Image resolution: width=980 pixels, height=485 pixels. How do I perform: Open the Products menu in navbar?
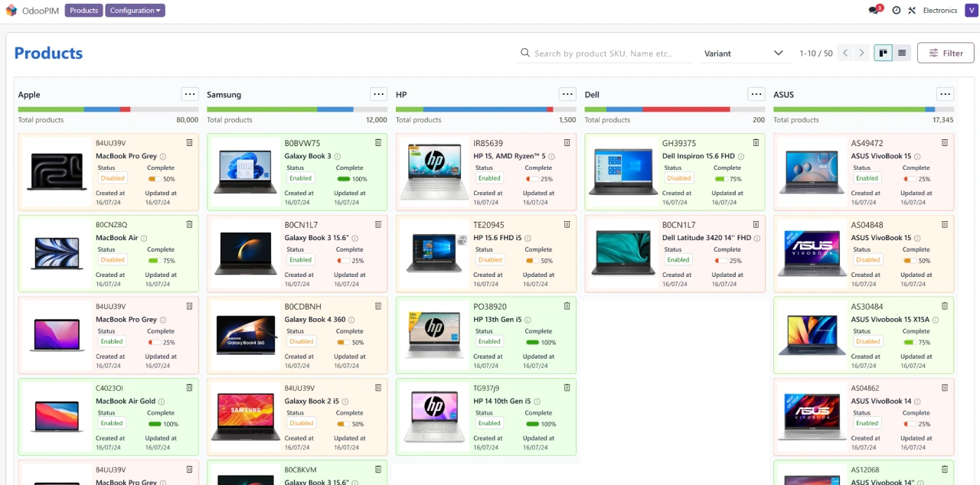tap(83, 11)
